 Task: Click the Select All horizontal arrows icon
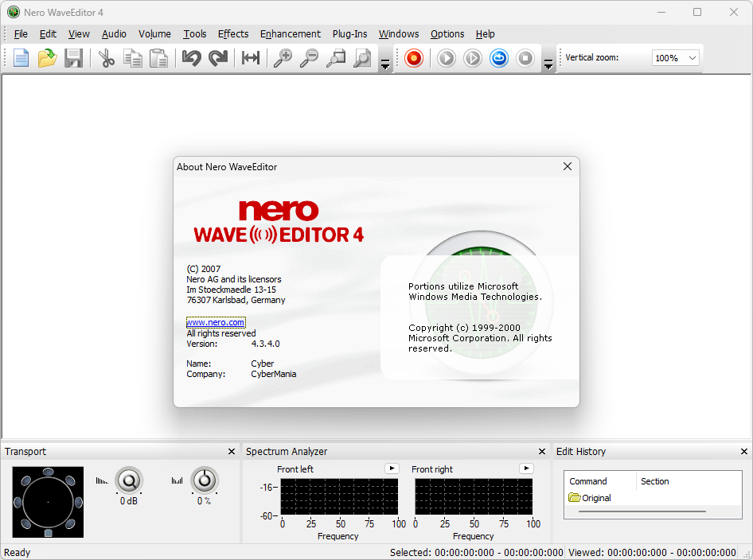251,58
